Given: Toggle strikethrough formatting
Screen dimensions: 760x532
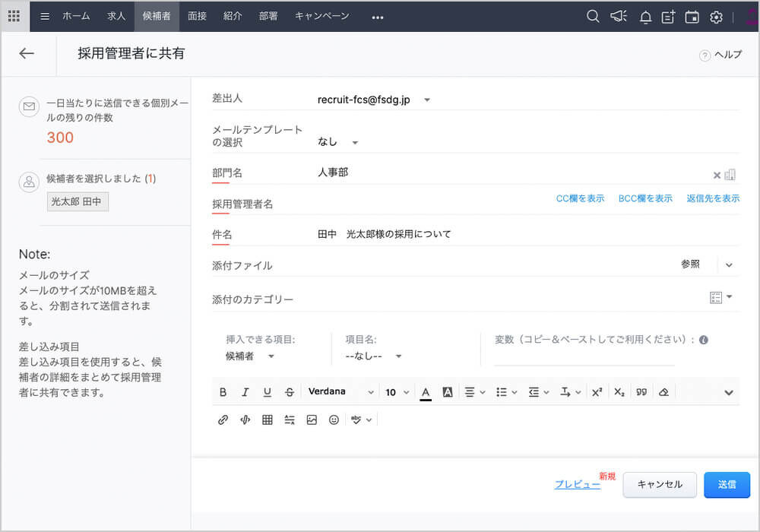Looking at the screenshot, I should [x=289, y=392].
